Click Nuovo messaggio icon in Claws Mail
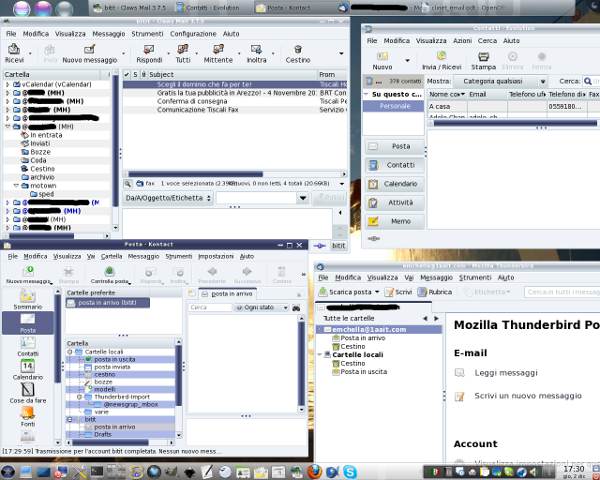The height and width of the screenshot is (480, 600). click(89, 49)
